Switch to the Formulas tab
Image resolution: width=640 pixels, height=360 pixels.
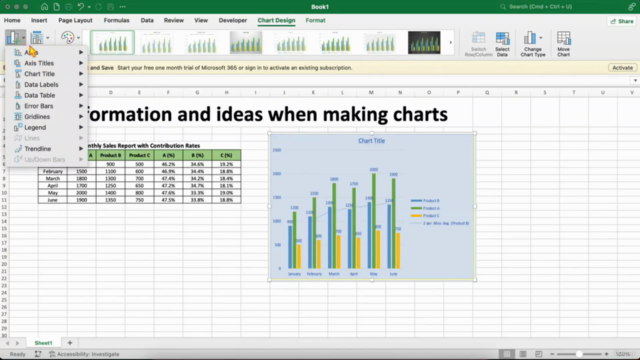point(116,20)
